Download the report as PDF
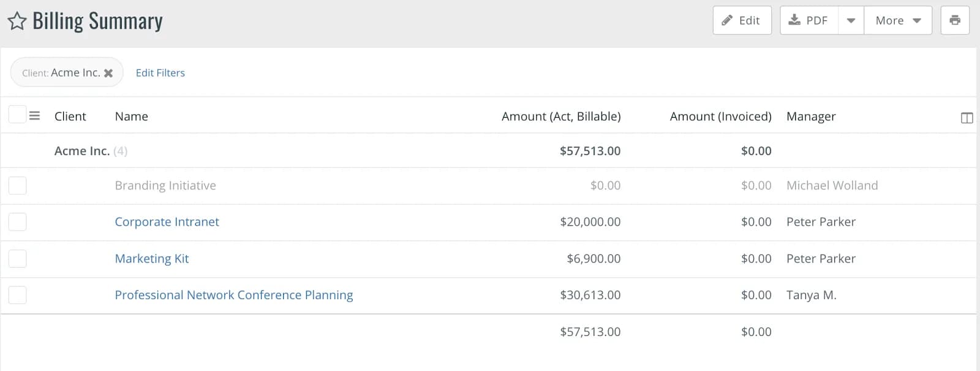980x371 pixels. [x=809, y=20]
